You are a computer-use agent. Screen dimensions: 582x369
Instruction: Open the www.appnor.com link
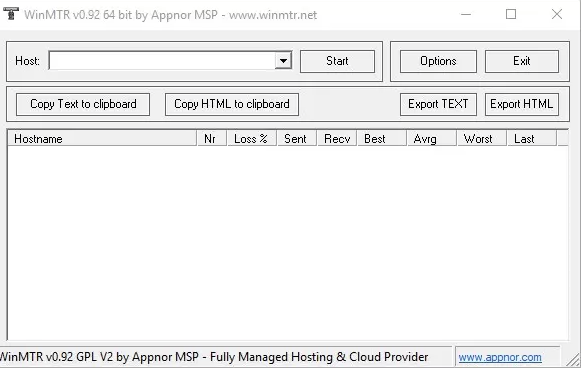click(500, 357)
